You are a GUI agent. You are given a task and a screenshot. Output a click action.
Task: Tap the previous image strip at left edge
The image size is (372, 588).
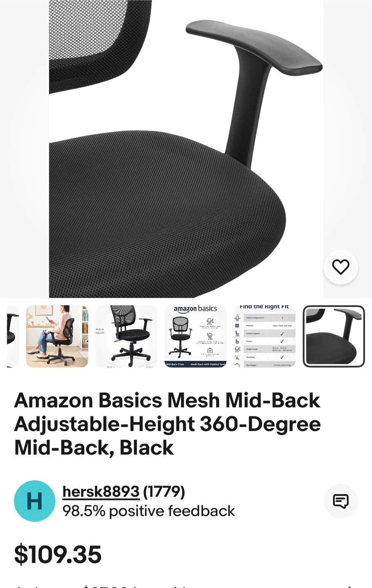25,149
